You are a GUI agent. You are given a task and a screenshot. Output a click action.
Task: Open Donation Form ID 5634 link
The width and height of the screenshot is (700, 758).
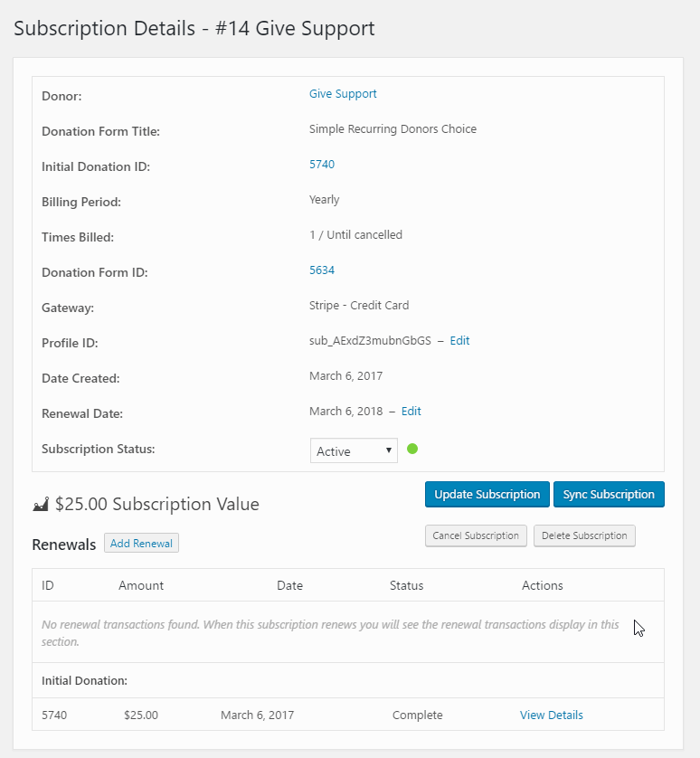click(322, 270)
